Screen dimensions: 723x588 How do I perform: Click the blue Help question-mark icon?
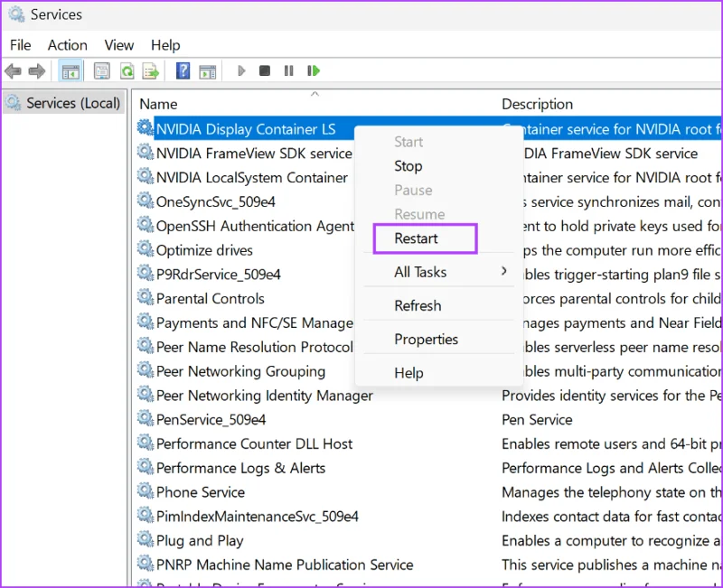(x=183, y=71)
